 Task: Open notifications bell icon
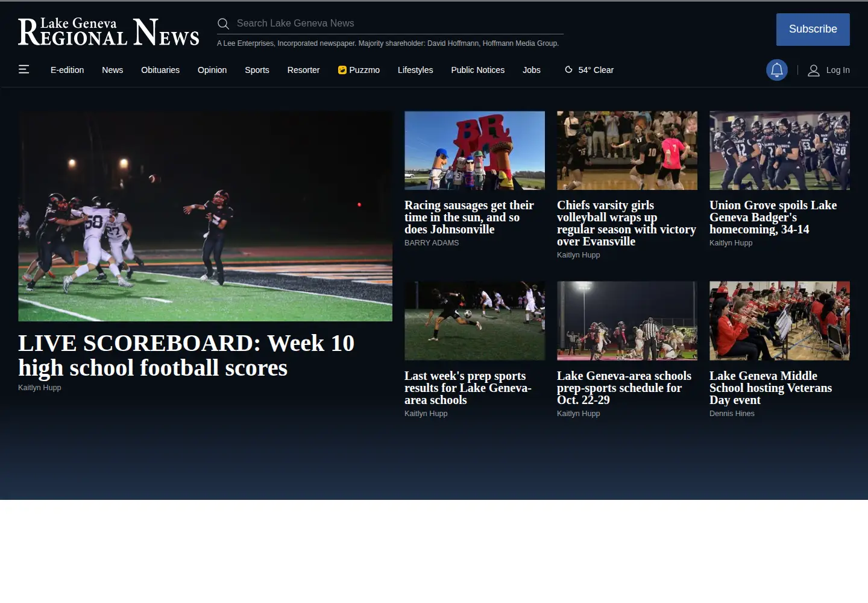[777, 70]
